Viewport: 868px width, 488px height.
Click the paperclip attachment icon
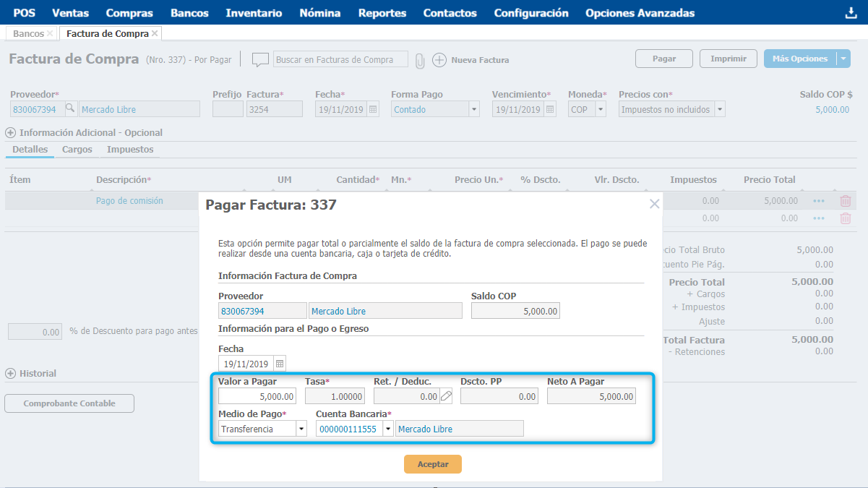click(420, 61)
